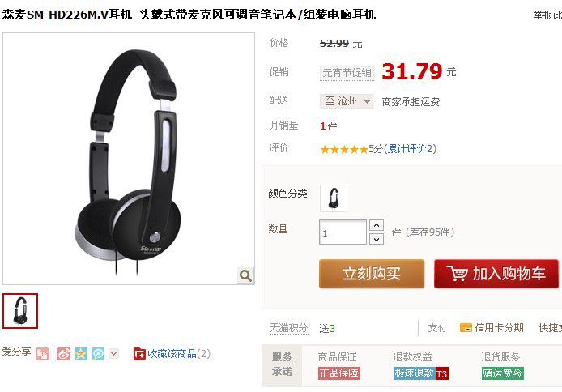Open the 累计评价2 reviews link
562x392 pixels.
tap(410, 149)
